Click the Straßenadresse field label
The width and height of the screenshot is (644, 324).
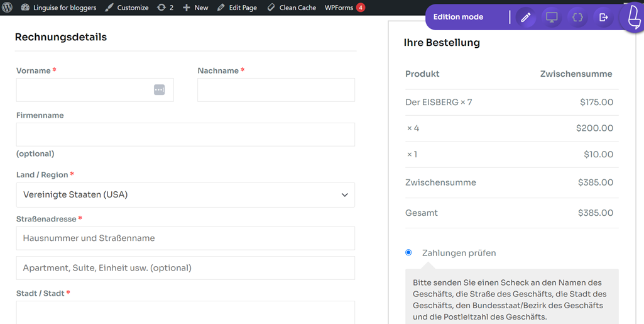pos(46,219)
